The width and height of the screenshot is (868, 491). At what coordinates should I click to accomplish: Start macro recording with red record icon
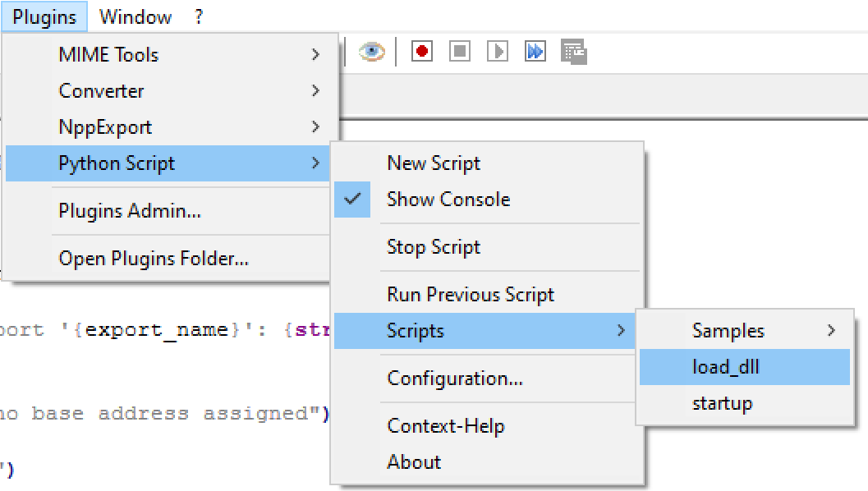pos(420,51)
